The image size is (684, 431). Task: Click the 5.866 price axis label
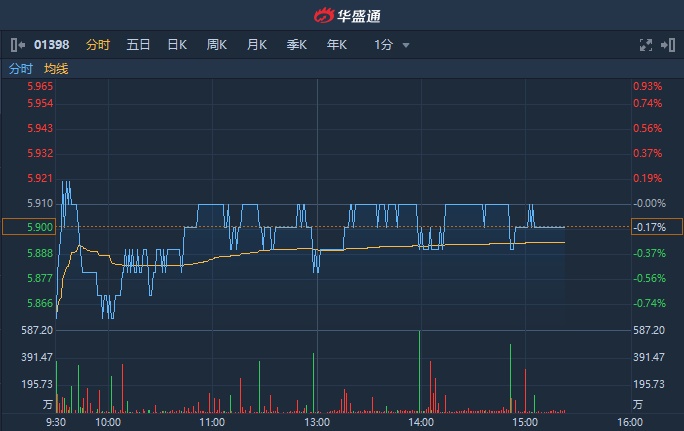coord(40,303)
